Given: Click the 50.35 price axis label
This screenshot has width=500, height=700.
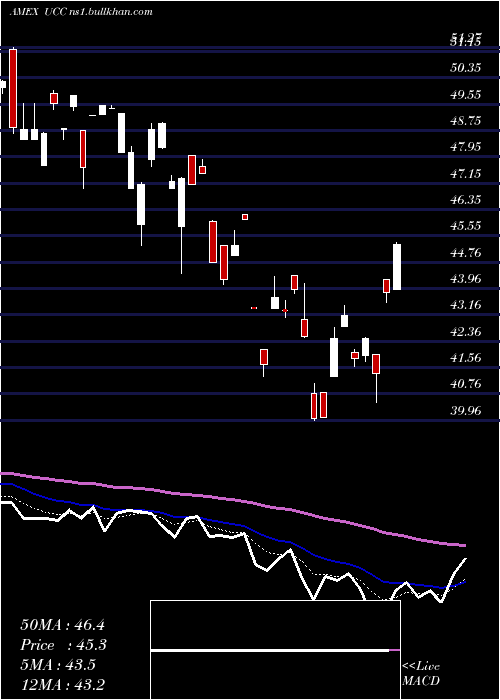Looking at the screenshot, I should [x=466, y=67].
